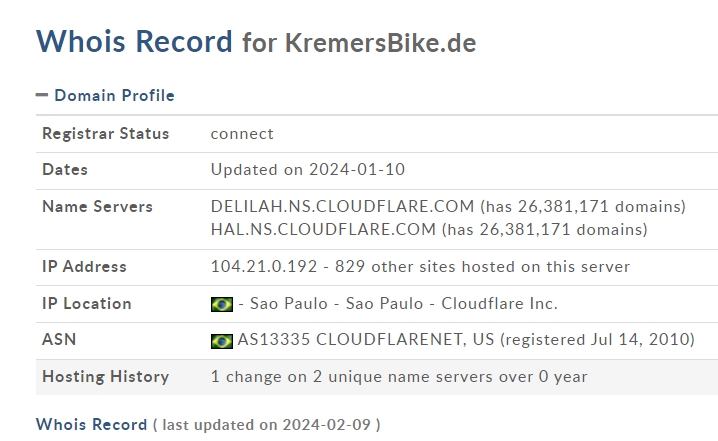View 829 other sites hosted on server

tap(482, 267)
